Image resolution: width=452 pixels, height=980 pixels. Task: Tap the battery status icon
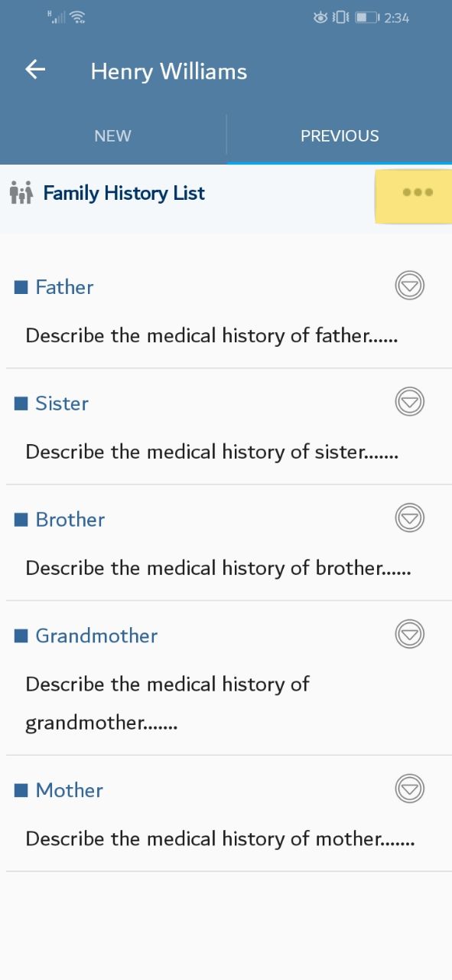click(367, 17)
